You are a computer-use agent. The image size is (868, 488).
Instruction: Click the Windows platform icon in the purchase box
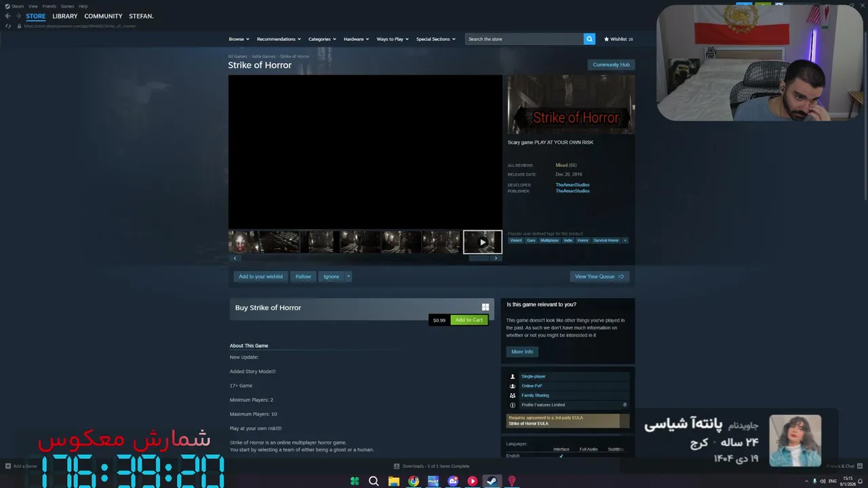click(486, 307)
